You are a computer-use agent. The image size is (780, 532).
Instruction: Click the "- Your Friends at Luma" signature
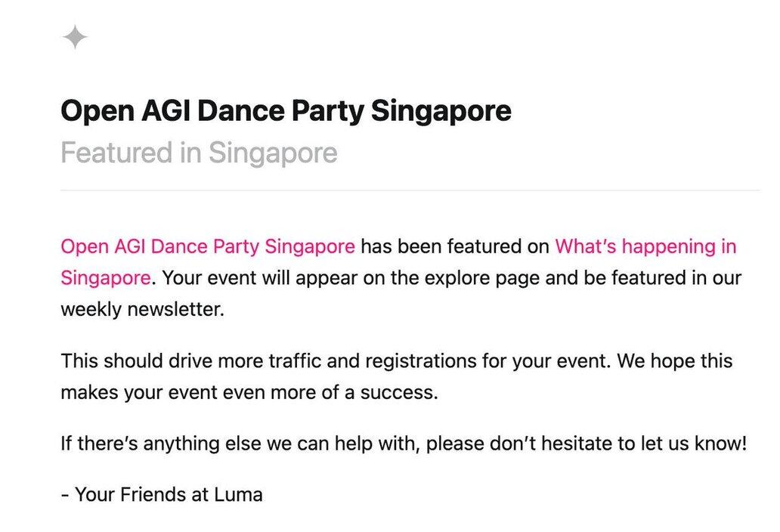161,495
